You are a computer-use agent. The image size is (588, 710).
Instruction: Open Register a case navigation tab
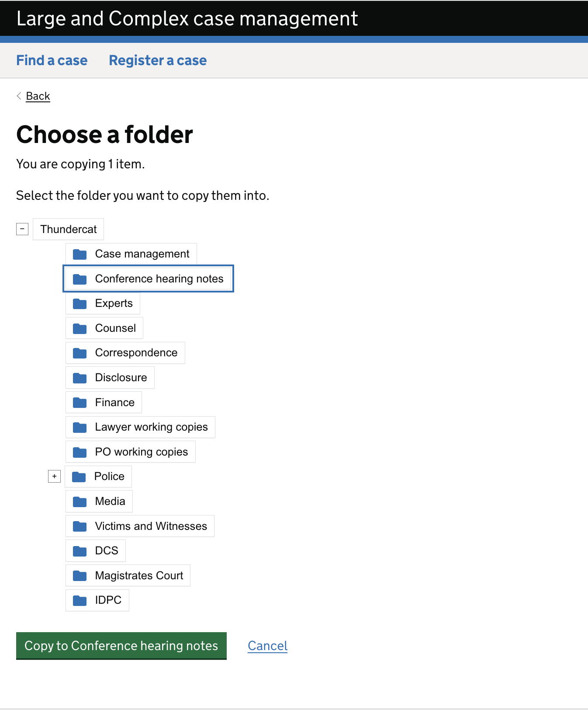[158, 60]
